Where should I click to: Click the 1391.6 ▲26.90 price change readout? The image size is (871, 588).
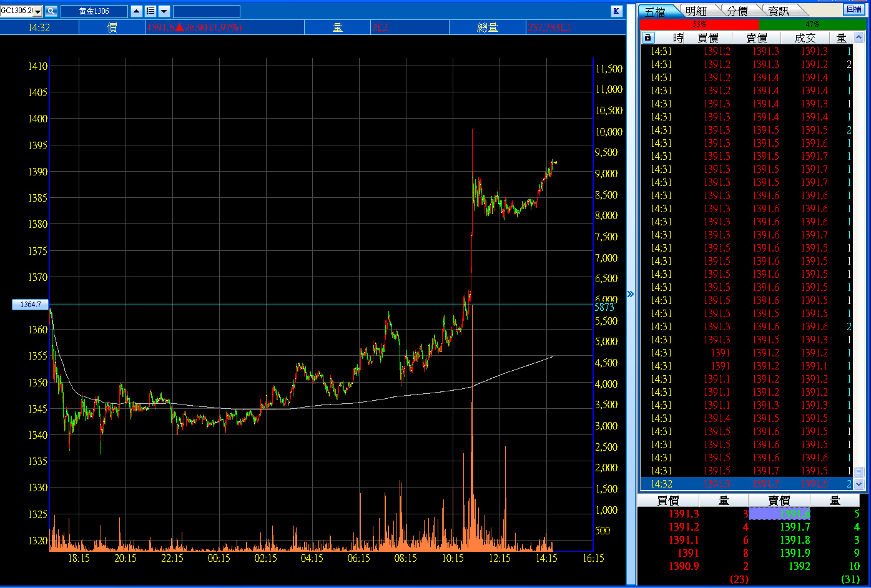pos(194,27)
